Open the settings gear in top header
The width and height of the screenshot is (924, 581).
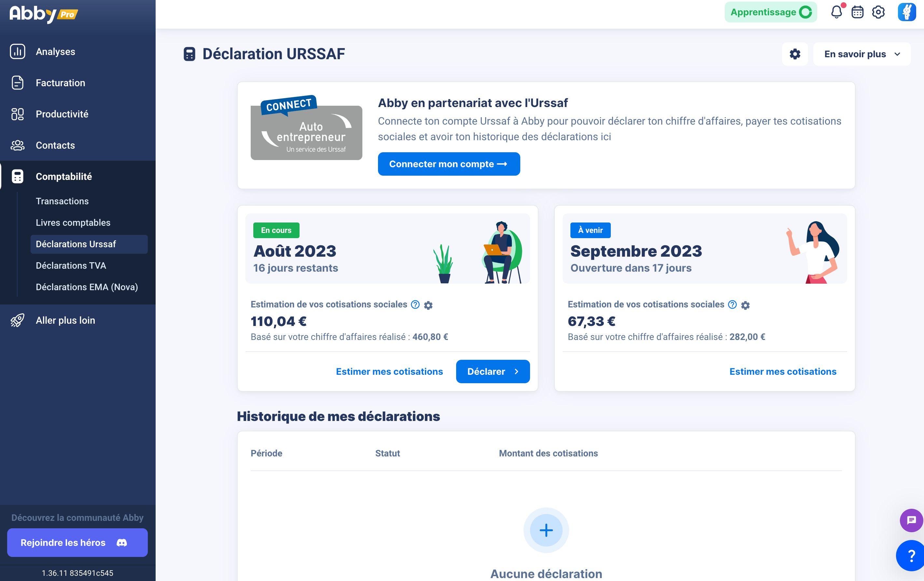[x=878, y=12]
